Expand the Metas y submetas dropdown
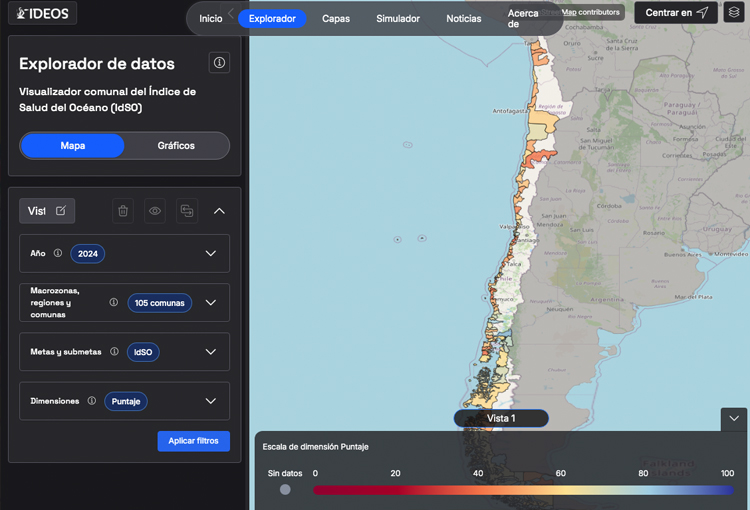The height and width of the screenshot is (510, 750). point(211,352)
